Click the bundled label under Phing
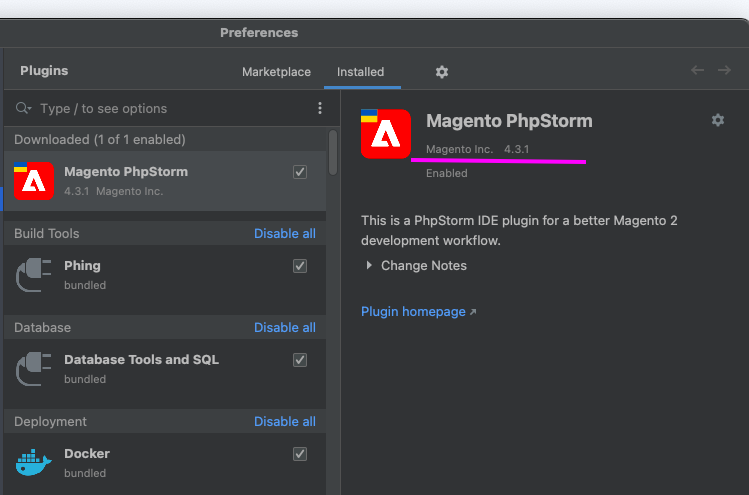 85,285
